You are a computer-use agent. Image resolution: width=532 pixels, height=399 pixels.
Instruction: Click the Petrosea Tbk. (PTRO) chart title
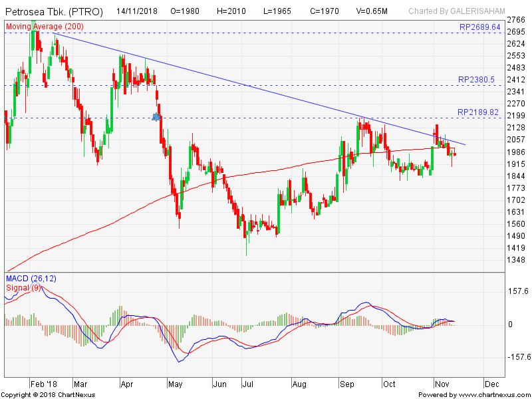coord(54,11)
